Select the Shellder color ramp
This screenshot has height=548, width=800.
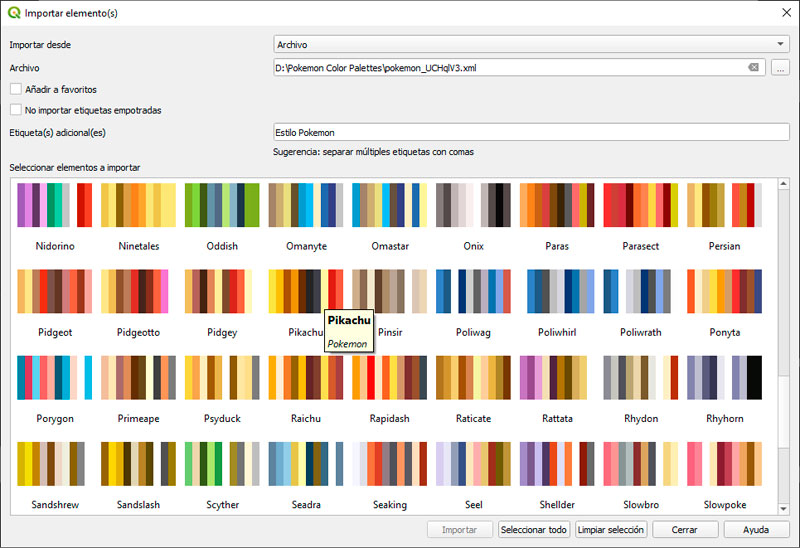point(557,464)
